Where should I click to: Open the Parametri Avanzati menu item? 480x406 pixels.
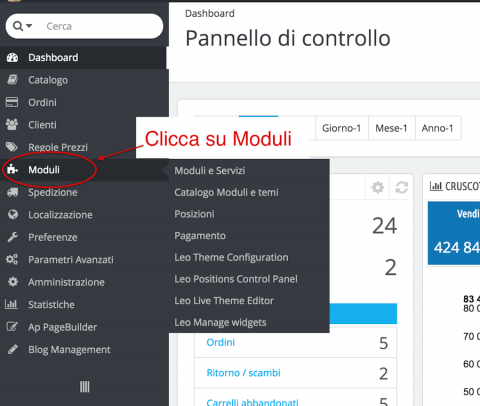tap(83, 259)
